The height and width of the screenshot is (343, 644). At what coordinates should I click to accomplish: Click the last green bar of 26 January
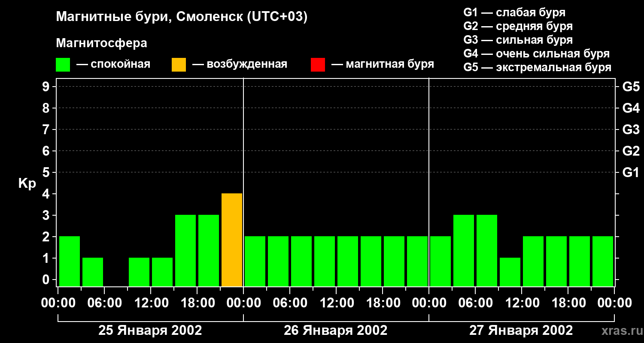click(x=417, y=262)
